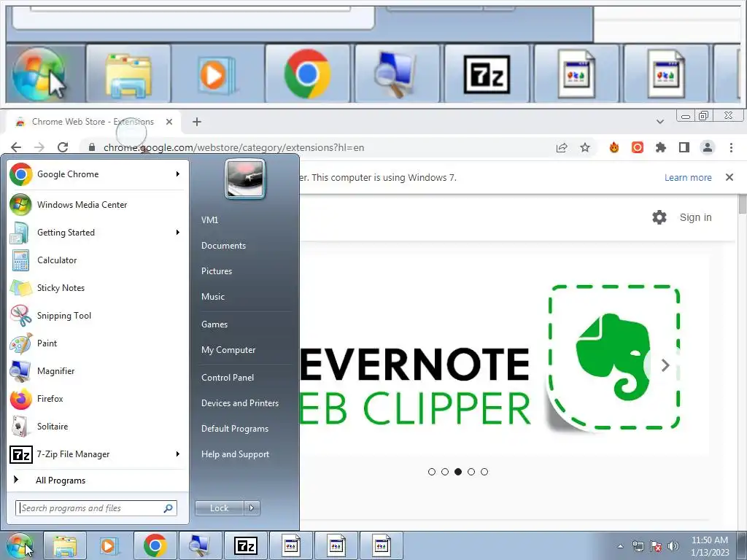Bookmark this page with star icon
The image size is (747, 560).
(x=585, y=147)
